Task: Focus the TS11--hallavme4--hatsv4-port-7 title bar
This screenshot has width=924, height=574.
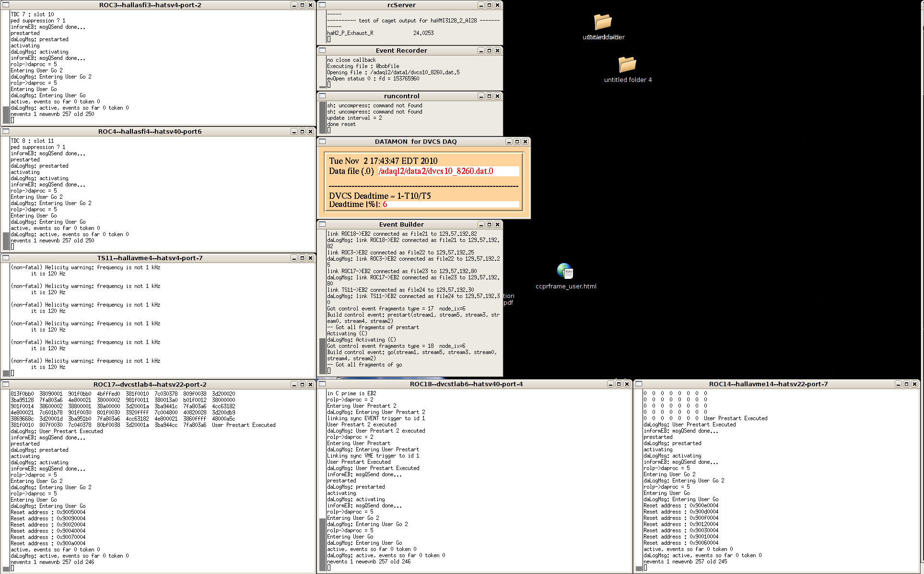Action: pos(150,258)
